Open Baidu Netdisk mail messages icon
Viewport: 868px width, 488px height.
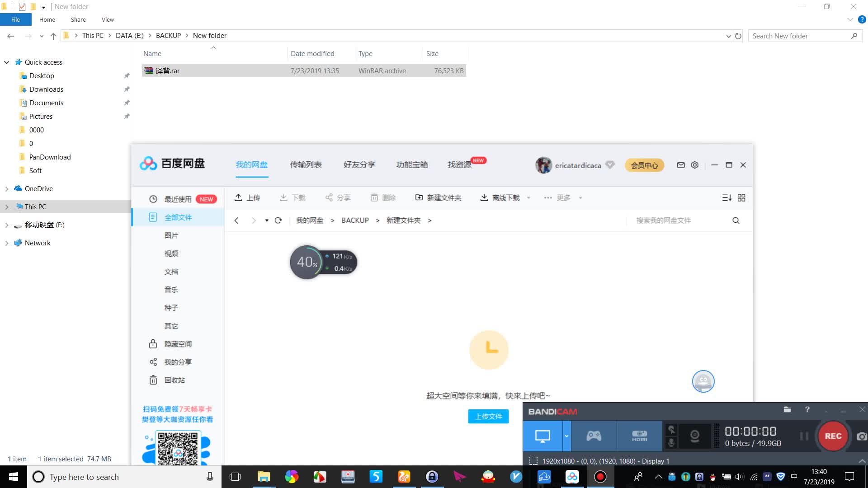(681, 165)
